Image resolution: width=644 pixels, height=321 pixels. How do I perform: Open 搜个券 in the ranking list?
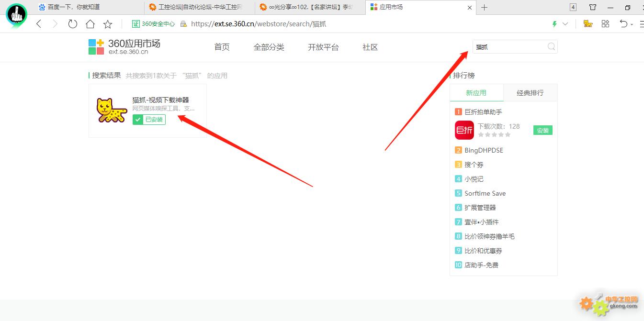tap(474, 165)
